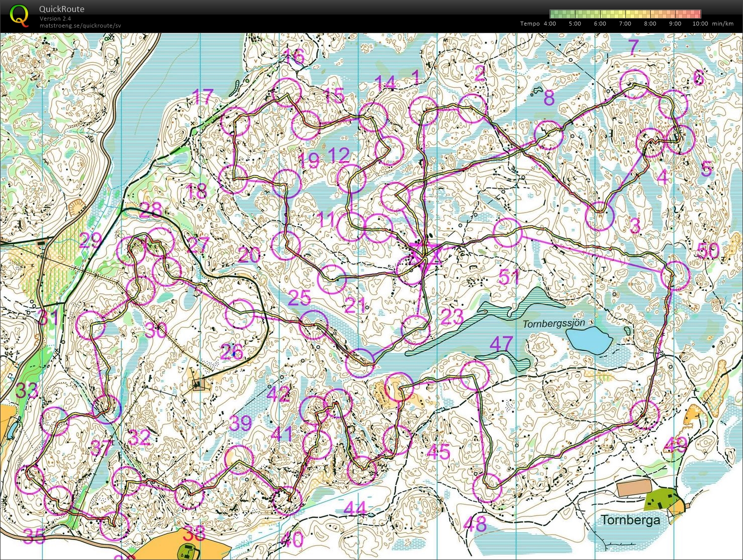Click control number 8 label
The height and width of the screenshot is (560, 743).
549,98
